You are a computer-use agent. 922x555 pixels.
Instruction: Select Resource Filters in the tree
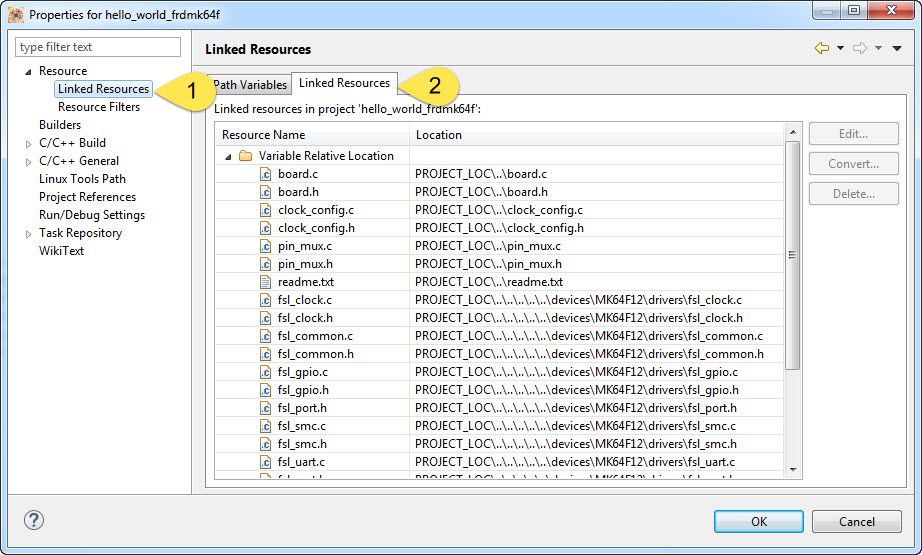tap(99, 107)
